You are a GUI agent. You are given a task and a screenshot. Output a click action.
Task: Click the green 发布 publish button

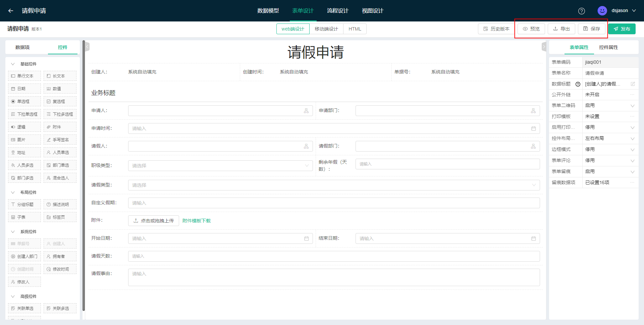pos(622,29)
